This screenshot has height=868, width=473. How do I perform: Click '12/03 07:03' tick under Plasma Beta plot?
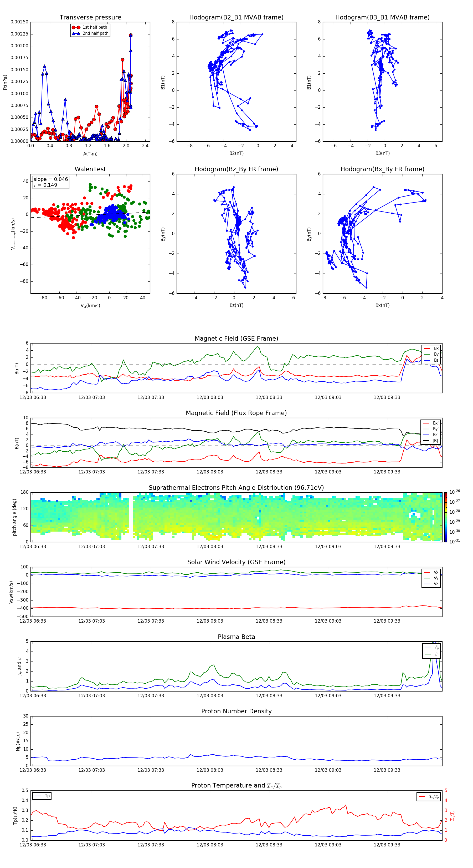point(91,695)
